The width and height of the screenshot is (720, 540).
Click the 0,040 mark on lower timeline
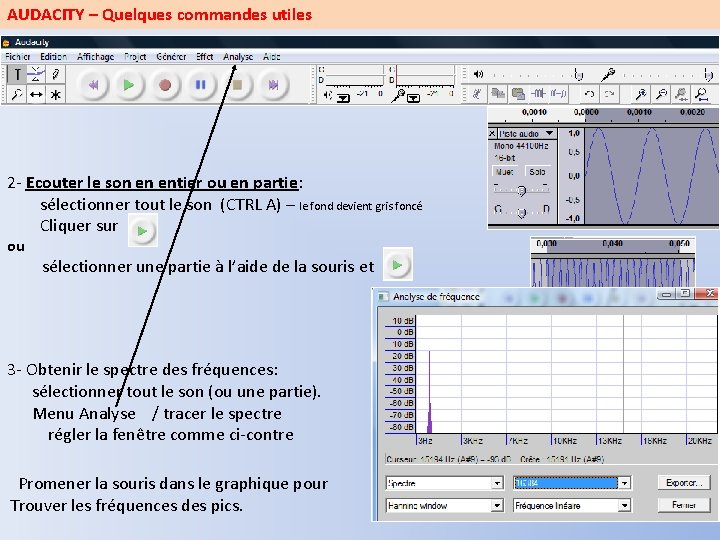coord(613,243)
